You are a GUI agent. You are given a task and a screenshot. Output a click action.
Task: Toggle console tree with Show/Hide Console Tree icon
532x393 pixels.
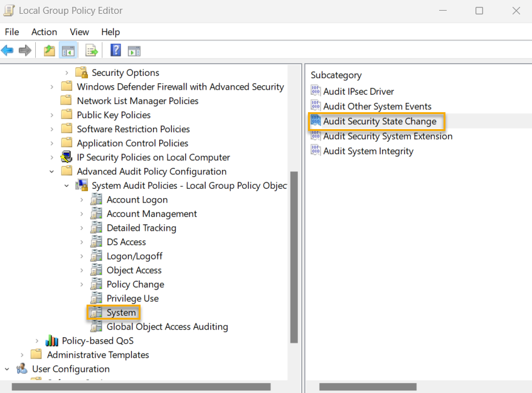tap(68, 50)
